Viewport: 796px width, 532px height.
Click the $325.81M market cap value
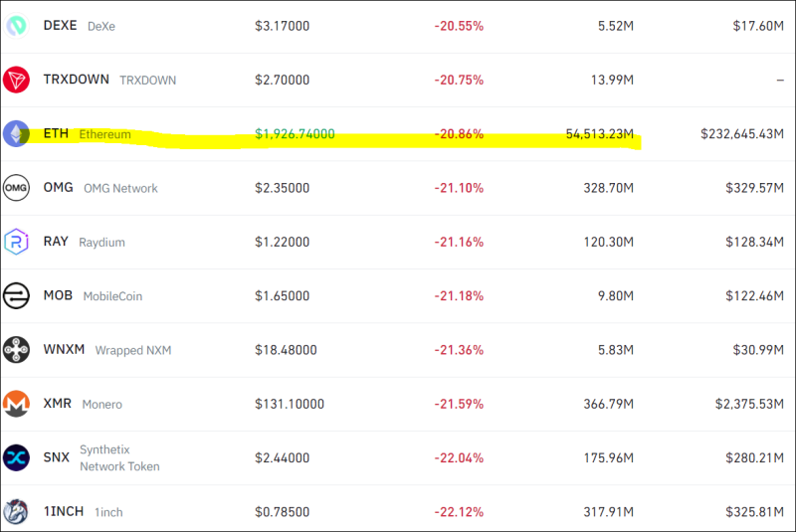tap(755, 512)
